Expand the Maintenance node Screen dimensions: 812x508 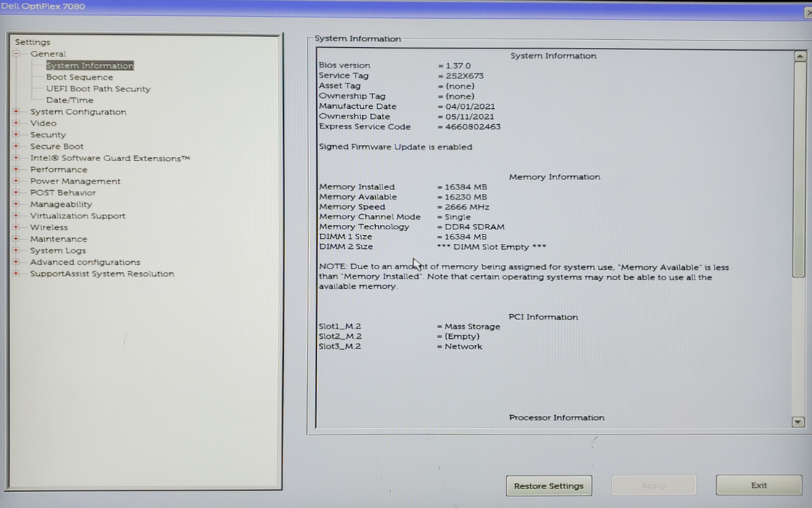16,239
